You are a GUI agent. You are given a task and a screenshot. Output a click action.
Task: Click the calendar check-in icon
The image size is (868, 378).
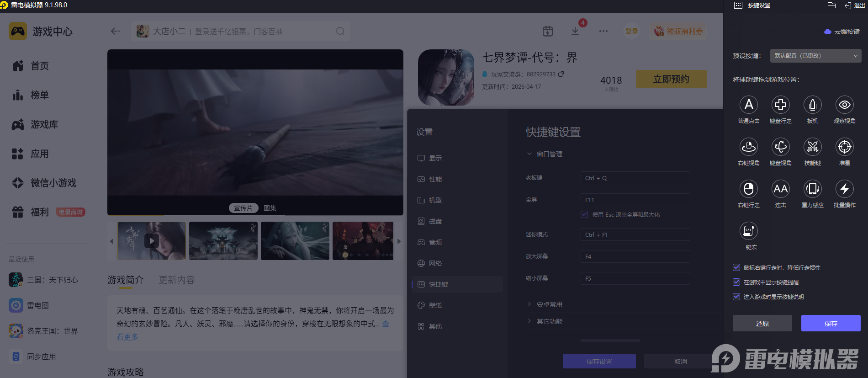pyautogui.click(x=547, y=31)
